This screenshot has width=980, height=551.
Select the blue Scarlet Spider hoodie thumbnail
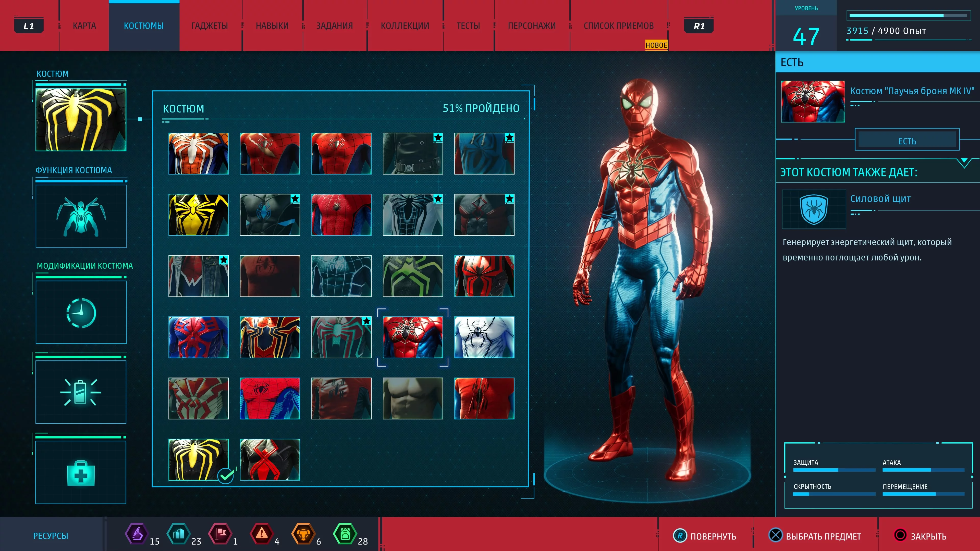(484, 154)
